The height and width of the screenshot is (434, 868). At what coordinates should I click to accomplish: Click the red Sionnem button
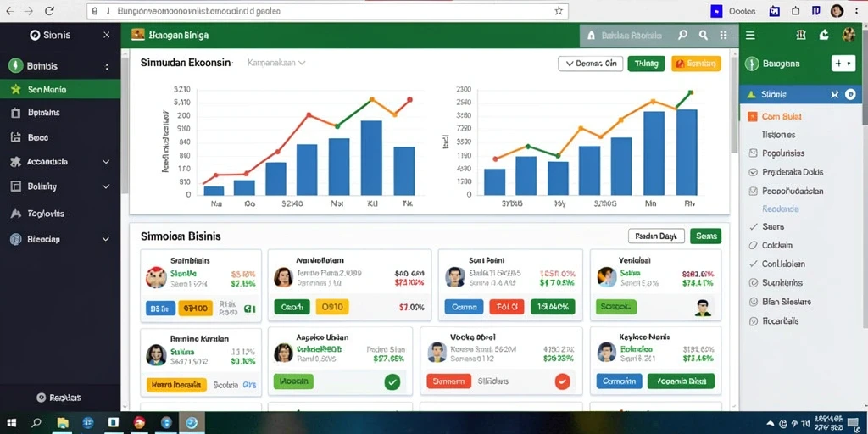click(x=449, y=381)
